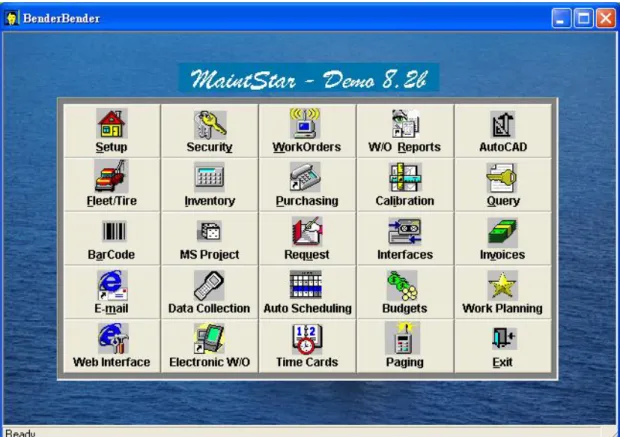Open W/O Reports
The image size is (620, 437).
click(x=405, y=131)
